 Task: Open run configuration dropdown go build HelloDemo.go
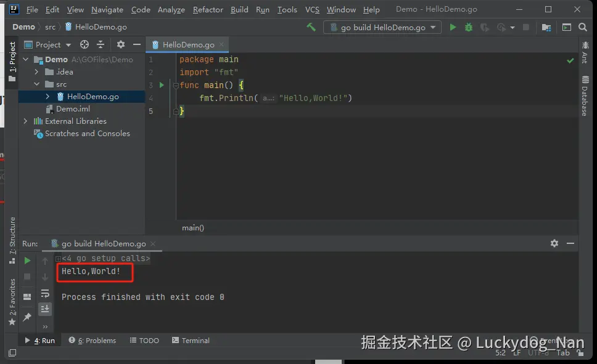click(382, 27)
